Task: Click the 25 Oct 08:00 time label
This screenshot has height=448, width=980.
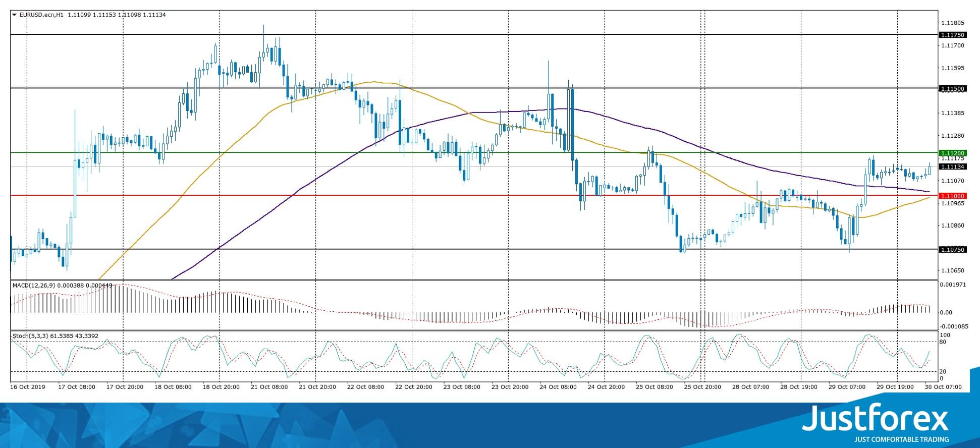Action: click(655, 387)
